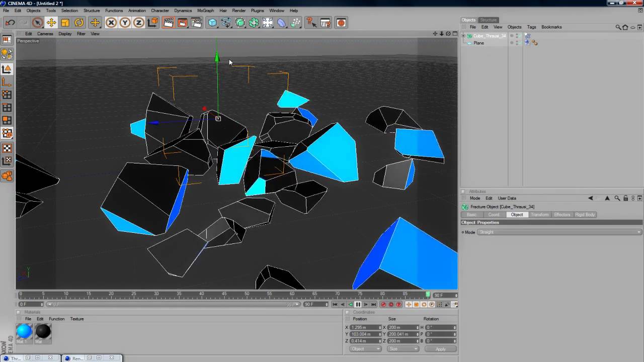This screenshot has width=644, height=362.
Task: Click play backwards green arrow
Action: [350, 304]
